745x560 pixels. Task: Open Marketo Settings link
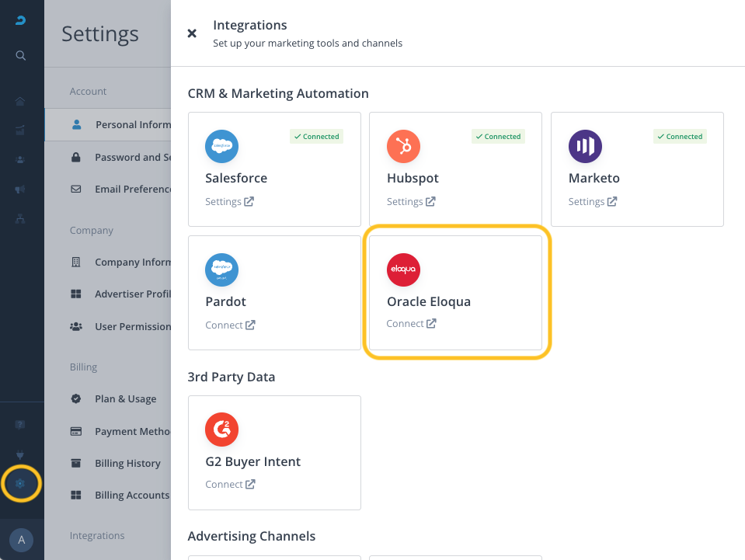[593, 202]
